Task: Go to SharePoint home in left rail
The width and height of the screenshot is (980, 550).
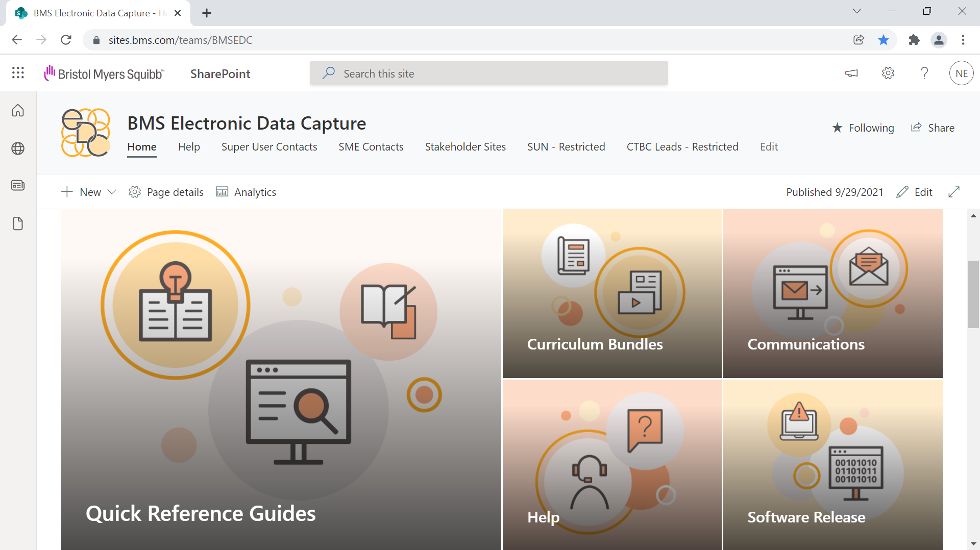Action: (x=18, y=110)
